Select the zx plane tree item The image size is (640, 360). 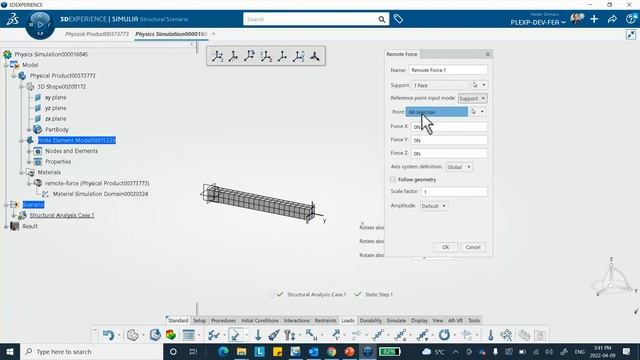point(56,119)
